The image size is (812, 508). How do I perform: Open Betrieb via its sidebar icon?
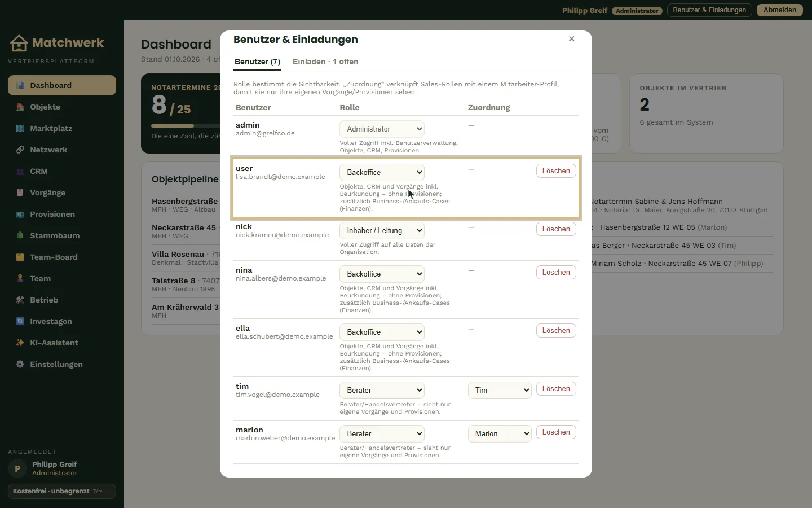tap(20, 300)
